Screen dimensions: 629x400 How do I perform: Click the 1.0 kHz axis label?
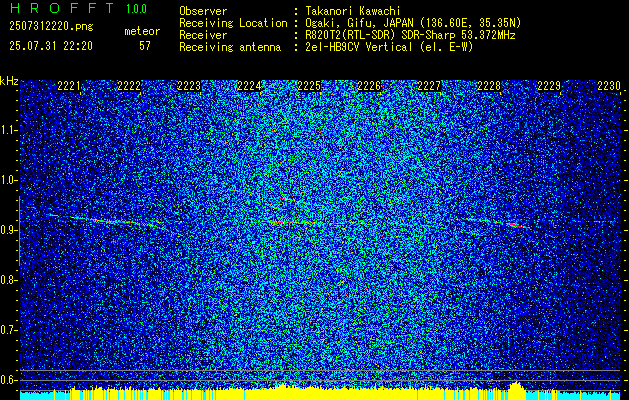8,180
